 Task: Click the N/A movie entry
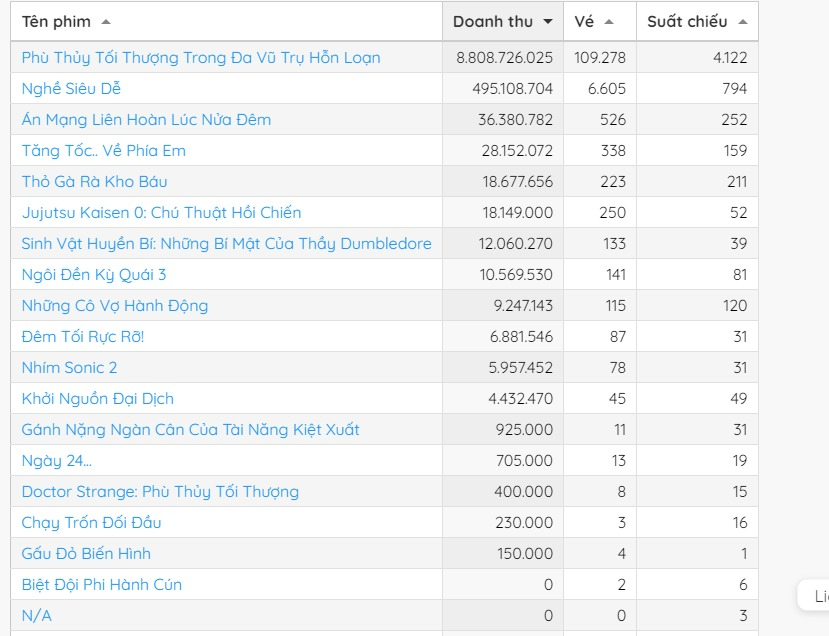pyautogui.click(x=36, y=616)
